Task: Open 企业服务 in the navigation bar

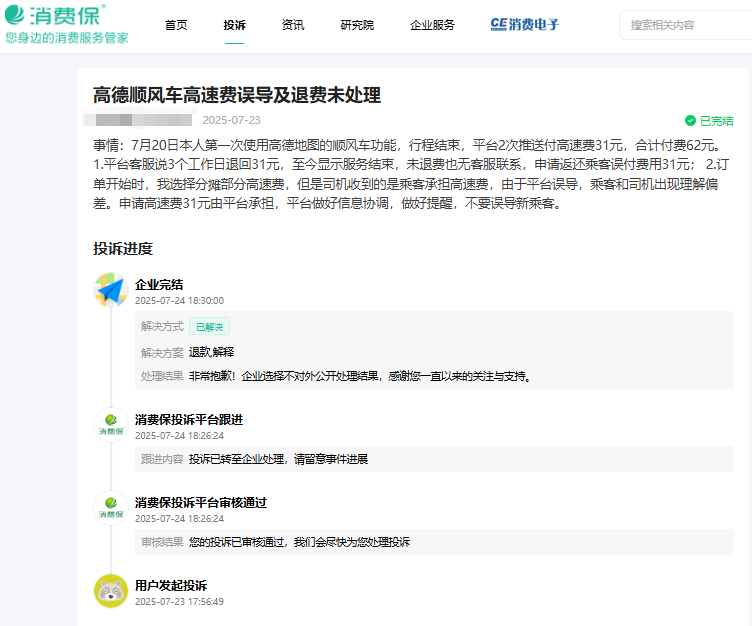Action: pyautogui.click(x=432, y=25)
